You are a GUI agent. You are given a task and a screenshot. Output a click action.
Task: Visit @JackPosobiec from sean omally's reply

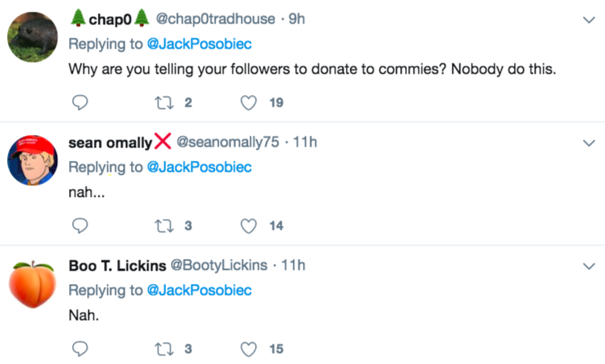(x=199, y=167)
